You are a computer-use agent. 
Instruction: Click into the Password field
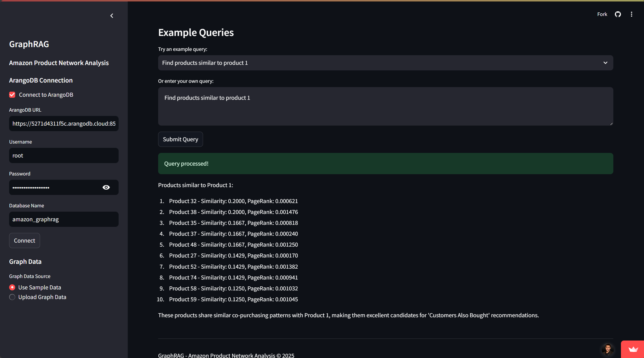(54, 187)
